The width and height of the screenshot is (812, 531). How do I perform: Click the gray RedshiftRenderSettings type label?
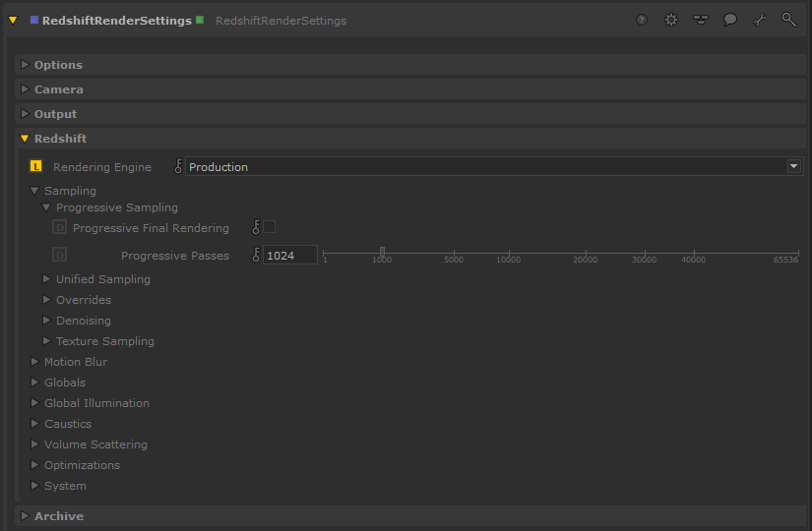281,21
